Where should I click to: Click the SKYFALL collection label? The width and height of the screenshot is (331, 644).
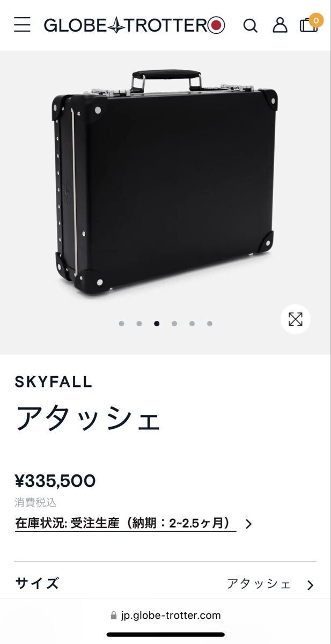click(54, 382)
